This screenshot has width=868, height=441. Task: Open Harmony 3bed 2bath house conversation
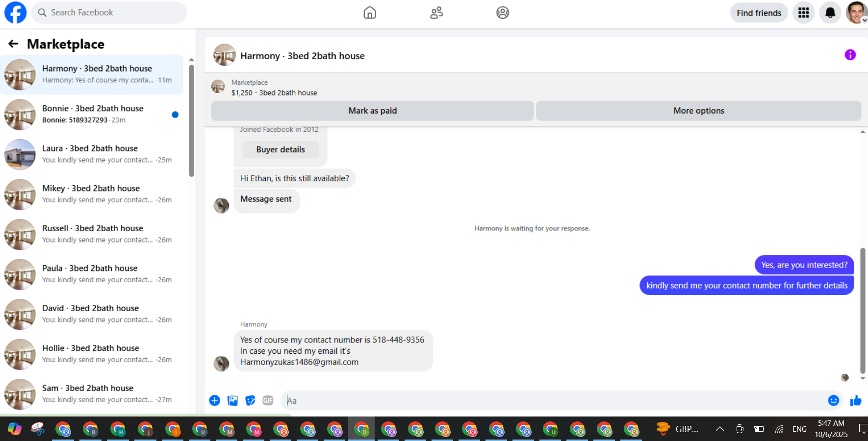91,74
